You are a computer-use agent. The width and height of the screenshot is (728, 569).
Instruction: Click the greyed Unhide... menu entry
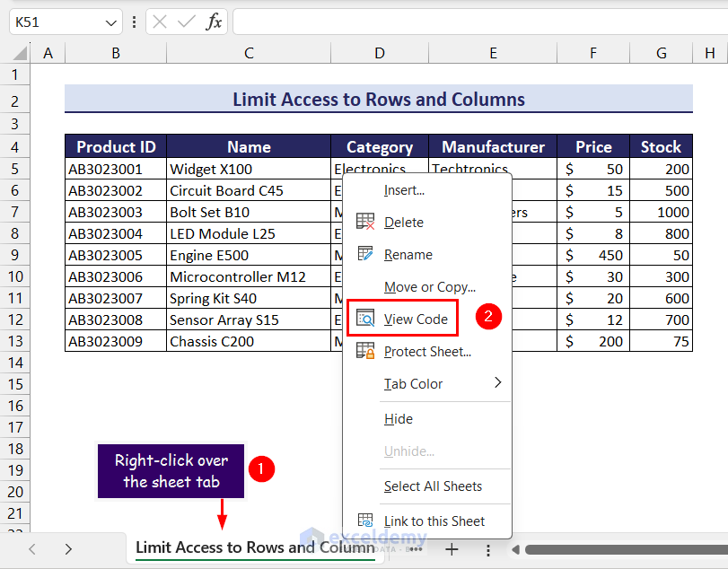tap(427, 451)
